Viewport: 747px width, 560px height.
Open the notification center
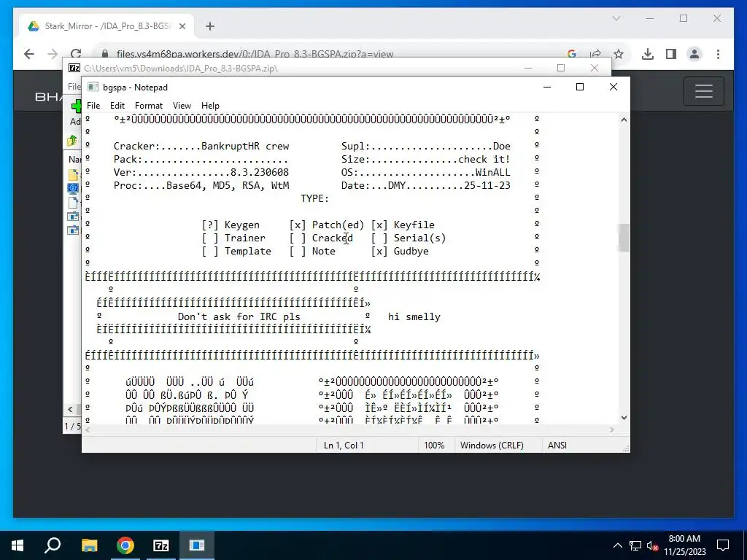(x=723, y=545)
